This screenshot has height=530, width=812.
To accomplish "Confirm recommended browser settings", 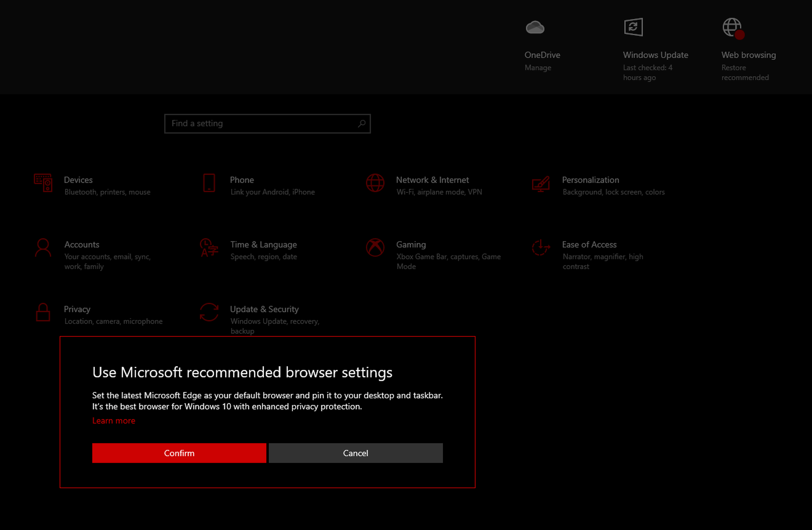I will (179, 453).
